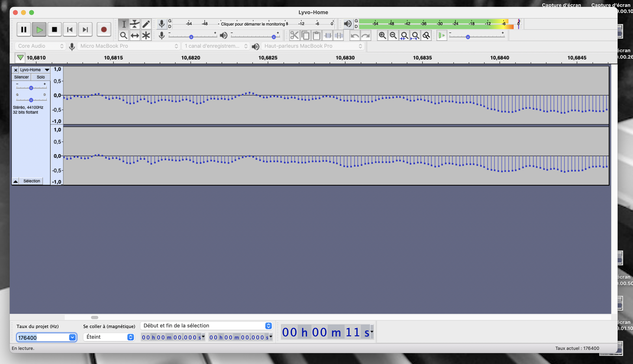This screenshot has width=633, height=364.
Task: Copy selection with the Copy icon
Action: tap(306, 36)
